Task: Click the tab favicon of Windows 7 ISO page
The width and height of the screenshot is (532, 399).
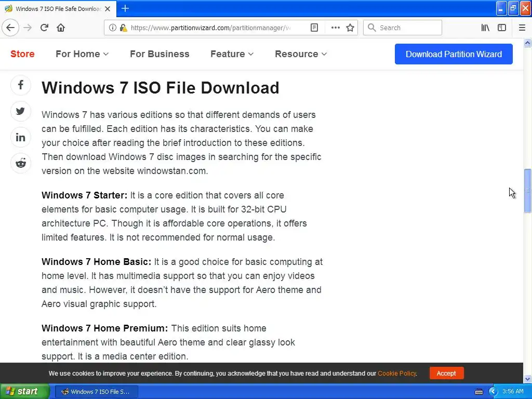Action: point(8,8)
